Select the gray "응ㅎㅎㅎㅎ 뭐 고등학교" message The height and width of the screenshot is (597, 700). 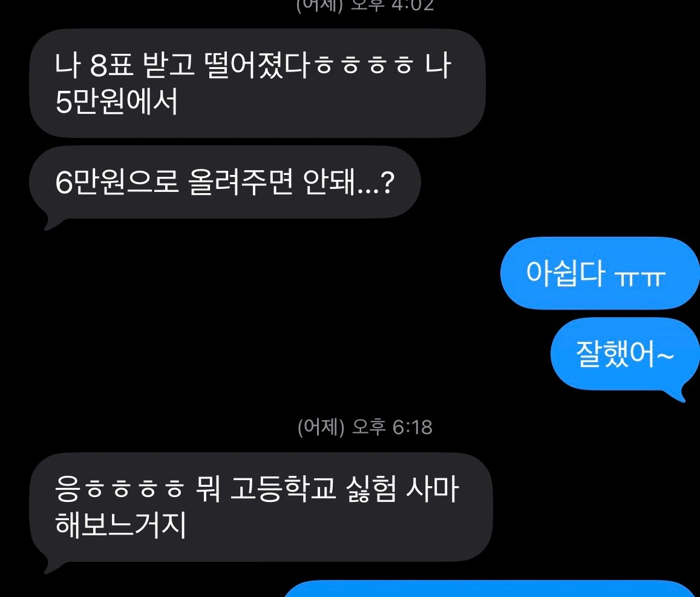(261, 507)
